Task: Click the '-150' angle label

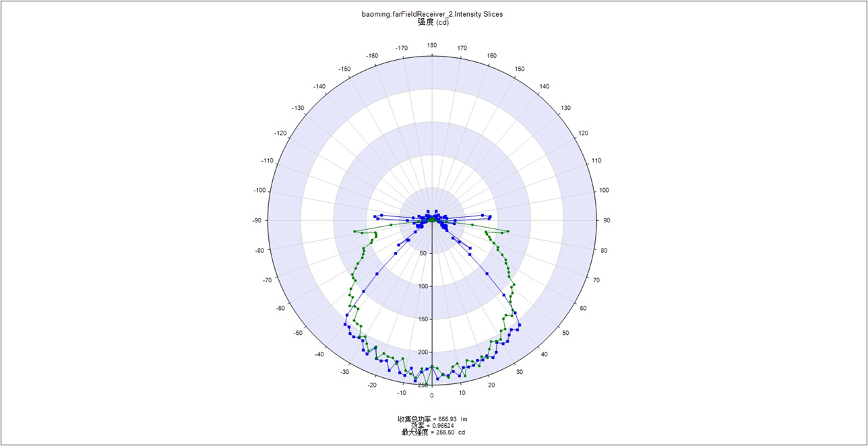Action: (344, 69)
